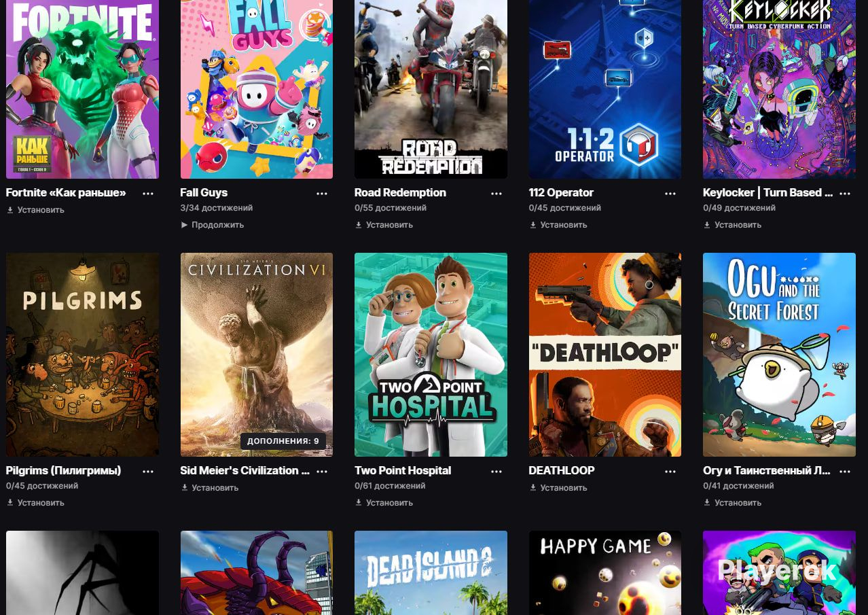Click 3/34 достижений under Fall Guys
This screenshot has width=868, height=615.
[217, 208]
